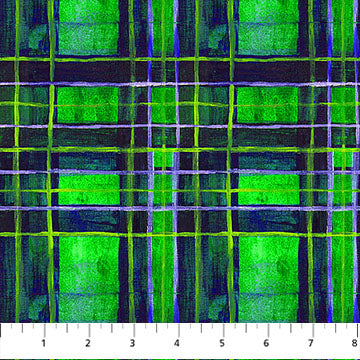
Task: Click the number 3 on the ruler
Action: click(x=133, y=343)
